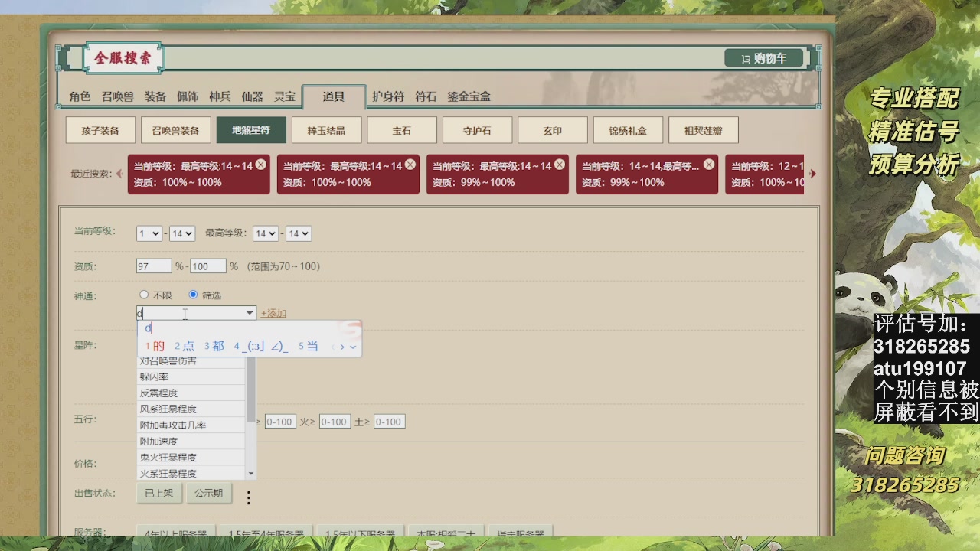
Task: Select the 不限 radio option
Action: click(x=144, y=295)
